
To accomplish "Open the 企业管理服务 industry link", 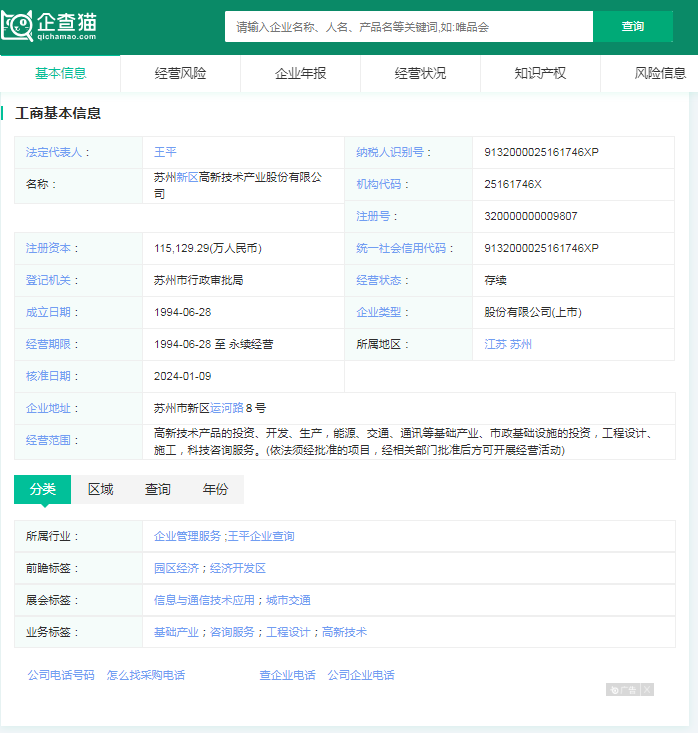I will pos(187,536).
